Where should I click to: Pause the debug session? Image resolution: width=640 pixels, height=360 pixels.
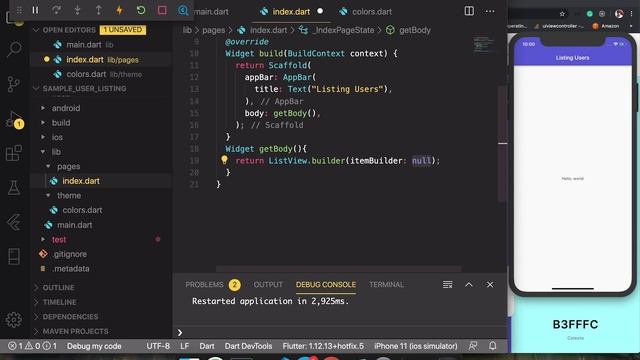click(x=36, y=10)
